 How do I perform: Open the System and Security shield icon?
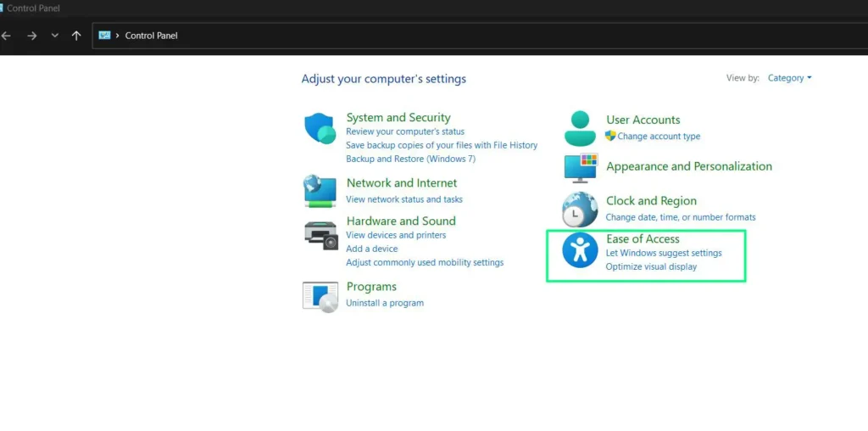[320, 128]
